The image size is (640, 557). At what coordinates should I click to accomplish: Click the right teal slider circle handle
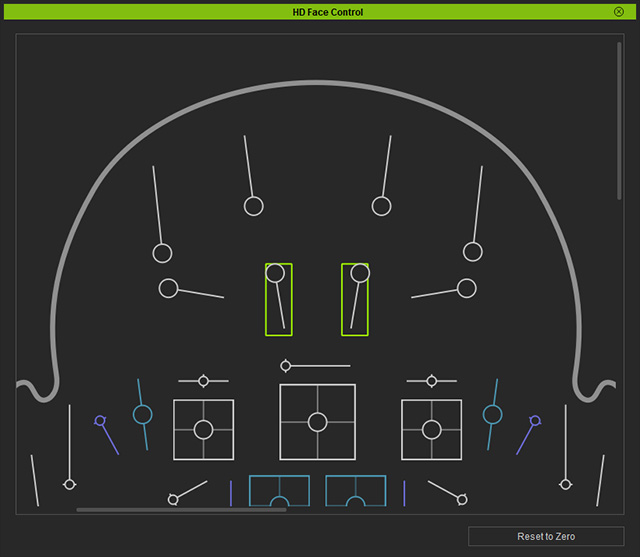pyautogui.click(x=492, y=415)
